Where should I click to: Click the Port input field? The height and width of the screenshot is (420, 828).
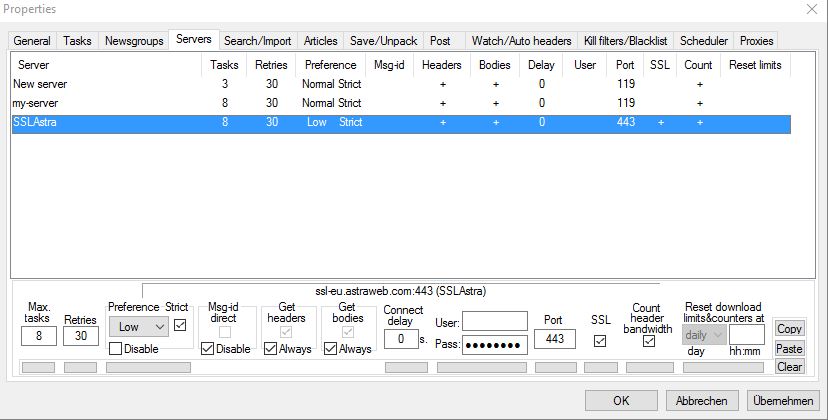click(554, 340)
